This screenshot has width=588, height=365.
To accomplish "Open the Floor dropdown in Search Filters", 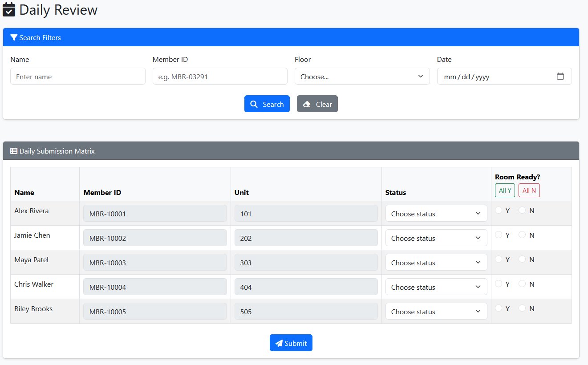I will 361,76.
